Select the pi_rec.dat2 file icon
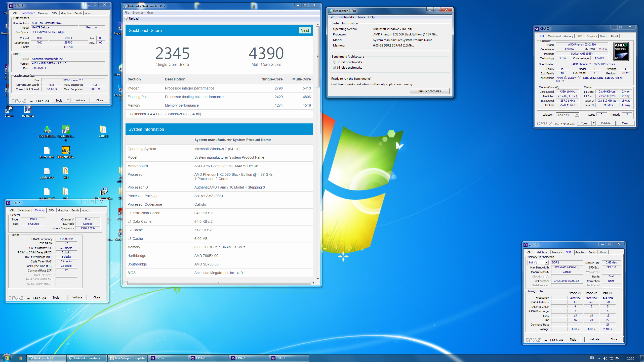The height and width of the screenshot is (362, 644). point(47,153)
